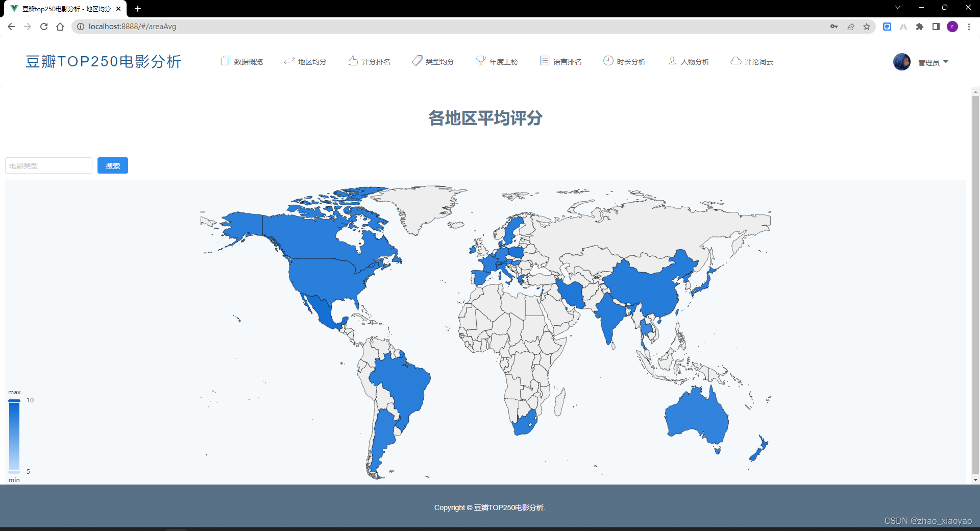Click the 语言排名 list icon
This screenshot has width=980, height=531.
coord(544,61)
